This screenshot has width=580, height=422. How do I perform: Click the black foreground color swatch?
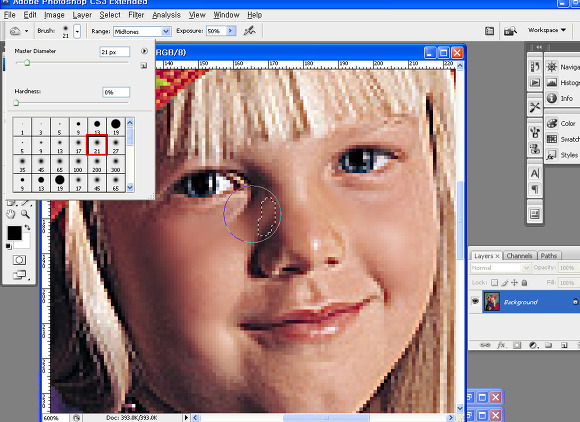[x=14, y=233]
